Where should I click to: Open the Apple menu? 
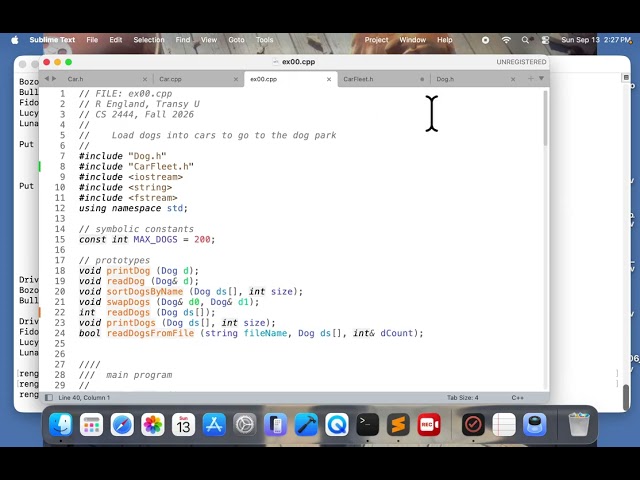15,40
